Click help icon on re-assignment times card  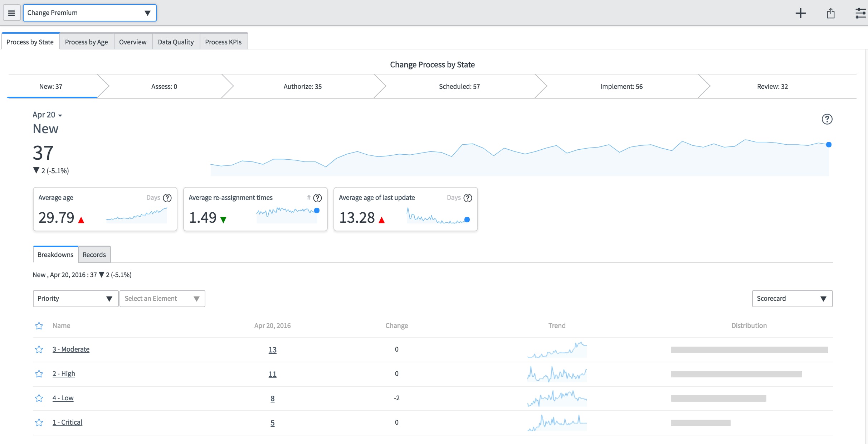pyautogui.click(x=317, y=198)
